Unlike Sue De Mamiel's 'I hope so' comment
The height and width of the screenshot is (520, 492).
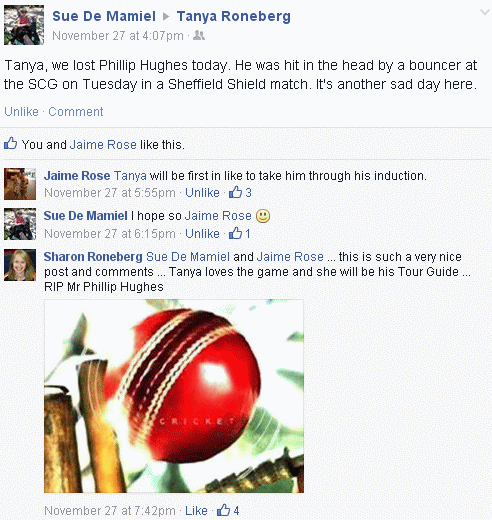202,234
